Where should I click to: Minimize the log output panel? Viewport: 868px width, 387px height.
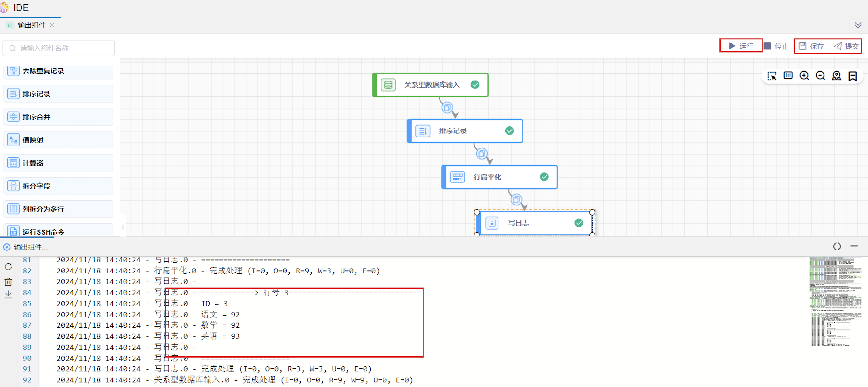click(x=854, y=246)
